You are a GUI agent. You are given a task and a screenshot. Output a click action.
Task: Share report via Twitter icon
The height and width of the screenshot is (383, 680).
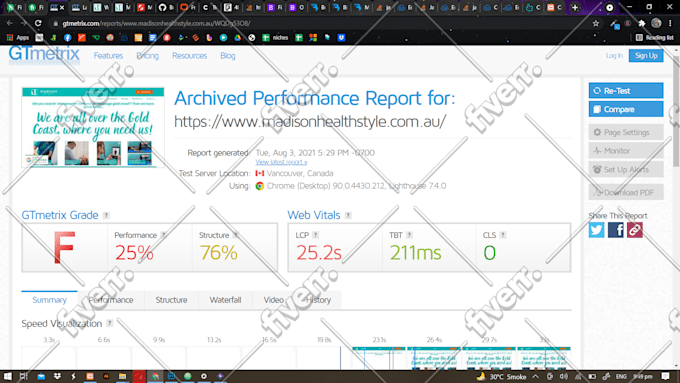pos(596,230)
